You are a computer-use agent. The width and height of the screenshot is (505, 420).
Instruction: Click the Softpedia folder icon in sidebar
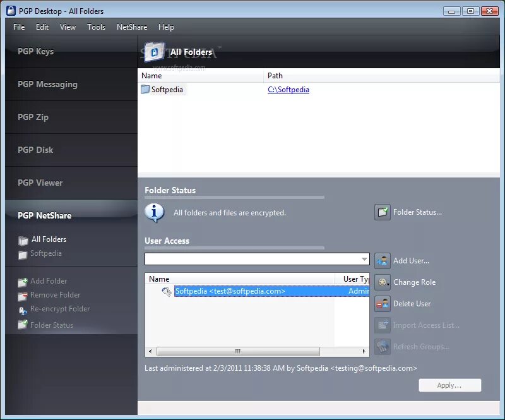click(x=23, y=255)
